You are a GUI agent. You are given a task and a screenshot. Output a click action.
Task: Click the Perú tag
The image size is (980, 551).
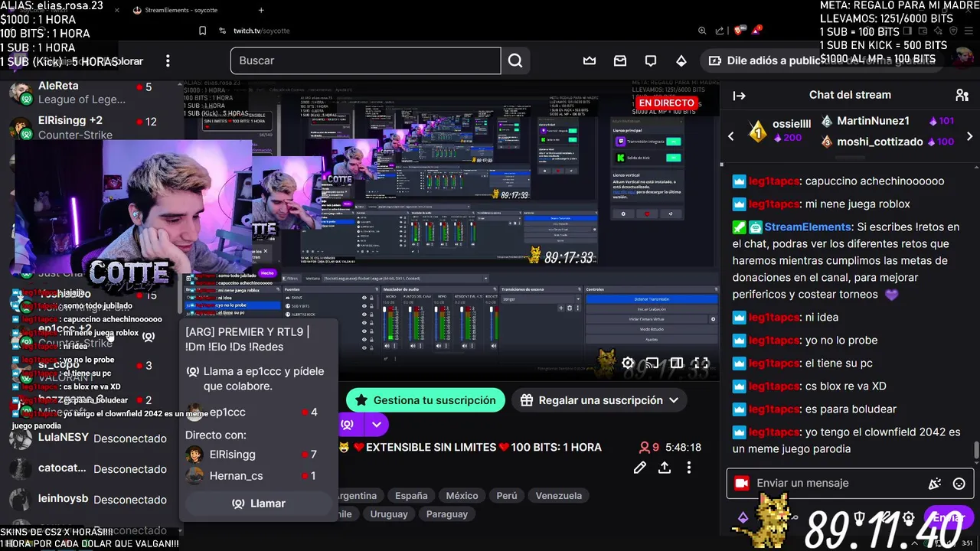pos(507,496)
